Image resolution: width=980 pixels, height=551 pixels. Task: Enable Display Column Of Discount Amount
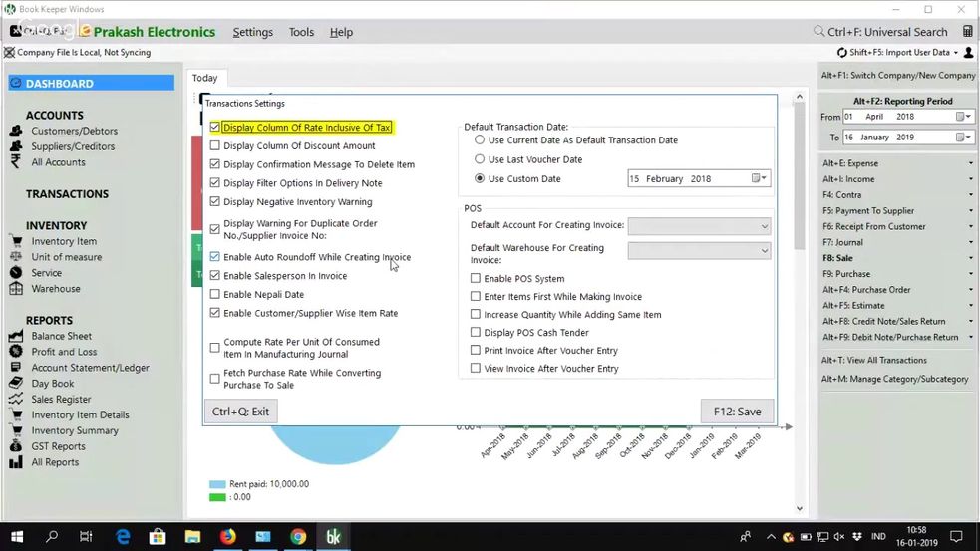click(x=215, y=146)
